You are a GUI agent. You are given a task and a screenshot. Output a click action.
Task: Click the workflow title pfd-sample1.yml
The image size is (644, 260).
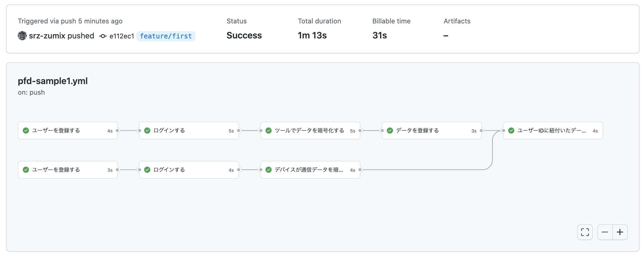point(53,81)
